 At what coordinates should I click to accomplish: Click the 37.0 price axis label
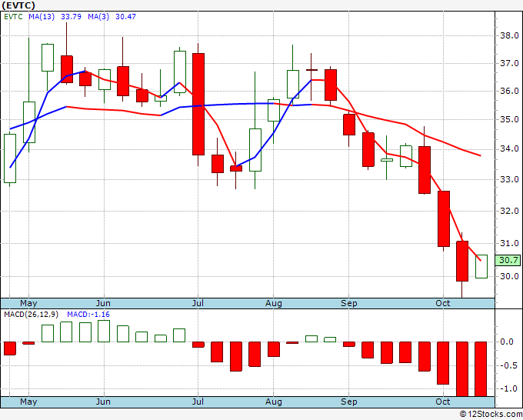(x=509, y=63)
